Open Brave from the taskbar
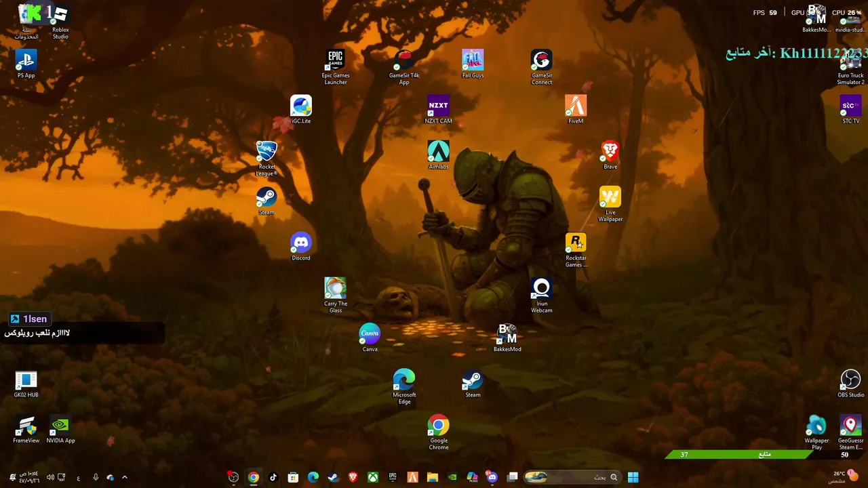Screen dimensions: 868x488 tap(353, 477)
